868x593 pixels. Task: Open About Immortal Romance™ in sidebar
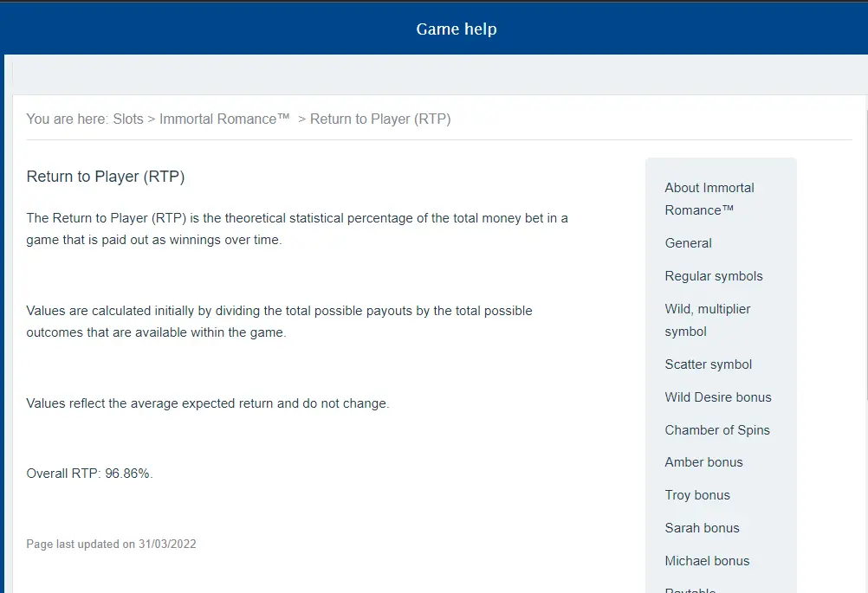(x=709, y=199)
